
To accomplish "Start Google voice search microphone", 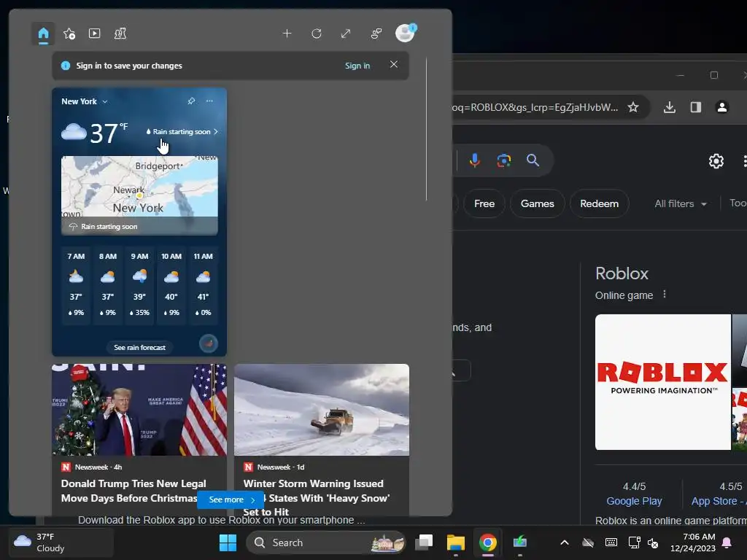I will point(474,160).
